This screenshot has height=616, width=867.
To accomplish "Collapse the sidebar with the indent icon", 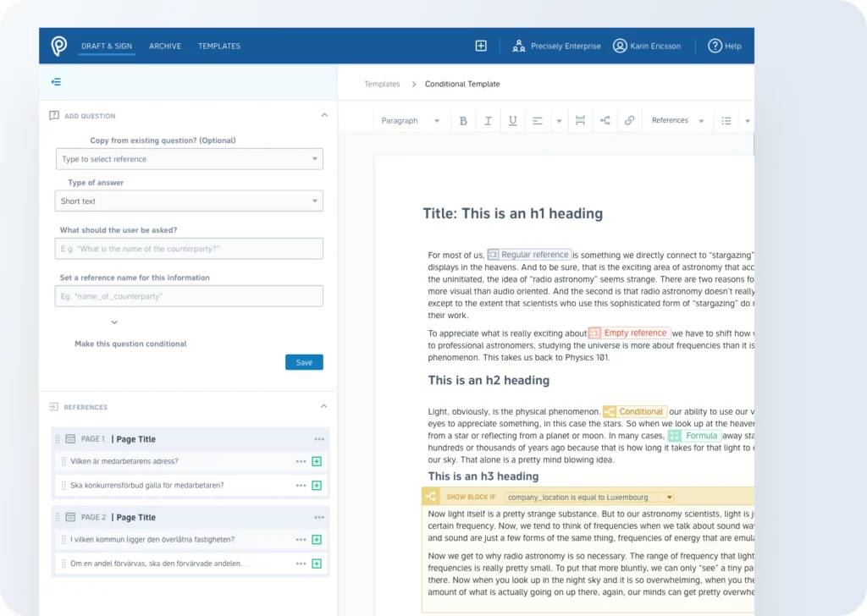I will pos(56,82).
